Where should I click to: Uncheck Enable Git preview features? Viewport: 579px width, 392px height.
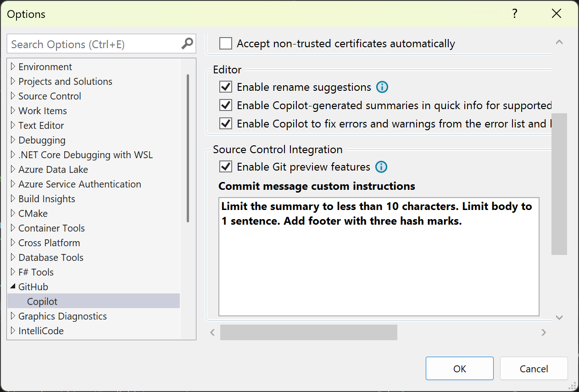pos(225,166)
